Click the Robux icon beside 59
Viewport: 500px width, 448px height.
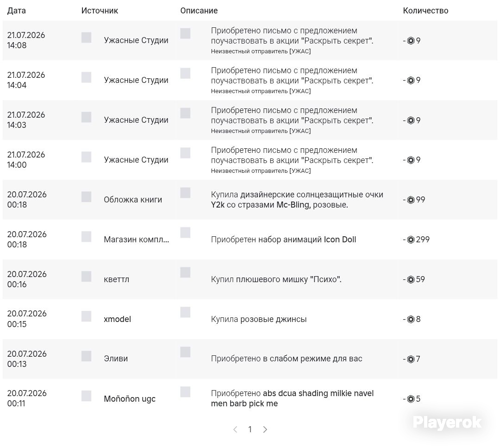(411, 279)
